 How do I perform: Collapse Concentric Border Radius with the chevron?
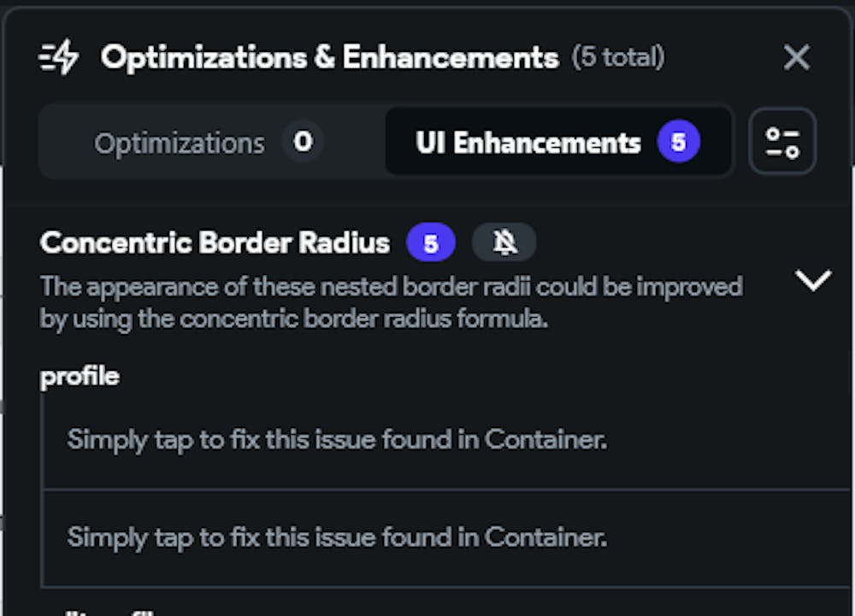pos(812,280)
